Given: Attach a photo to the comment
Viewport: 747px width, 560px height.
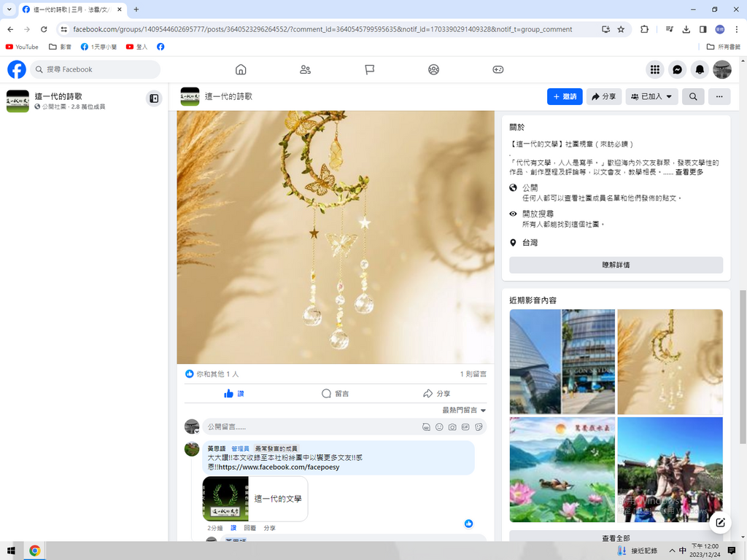Looking at the screenshot, I should coord(452,427).
